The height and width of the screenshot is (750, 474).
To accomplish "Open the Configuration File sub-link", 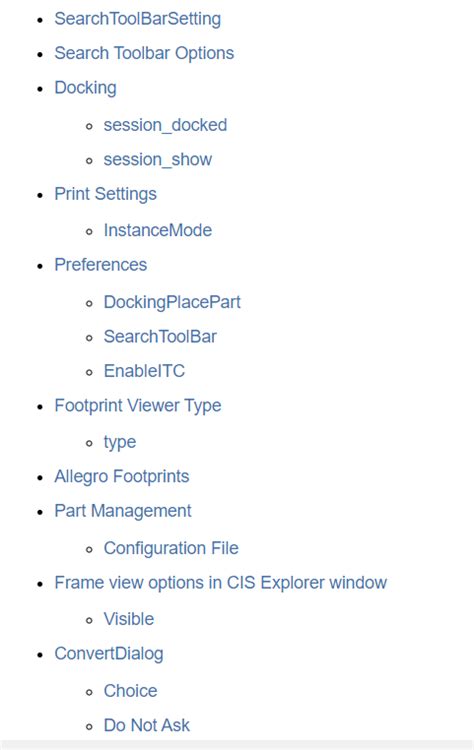I will (171, 548).
